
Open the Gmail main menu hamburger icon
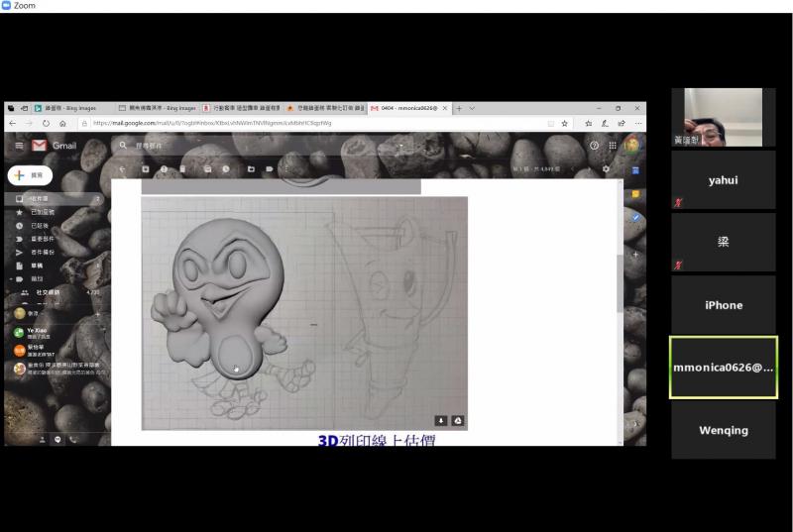(x=18, y=146)
